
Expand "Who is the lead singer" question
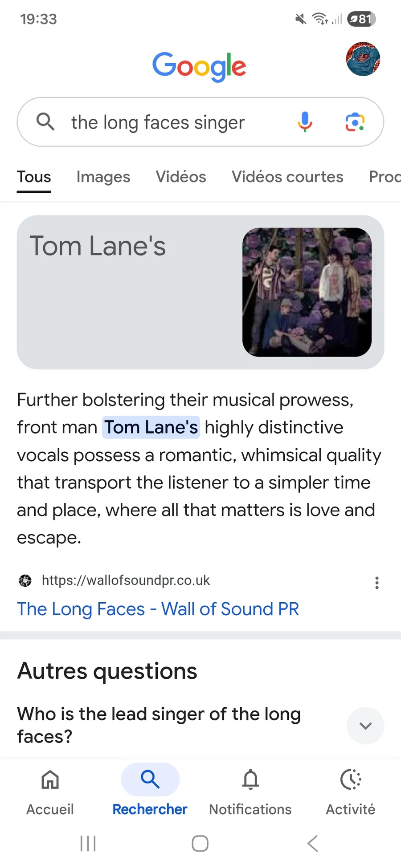pos(159,725)
